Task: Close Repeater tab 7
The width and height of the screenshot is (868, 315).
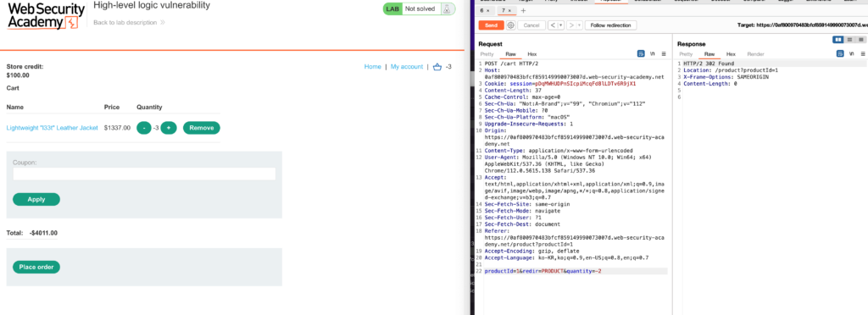Action: pyautogui.click(x=509, y=10)
